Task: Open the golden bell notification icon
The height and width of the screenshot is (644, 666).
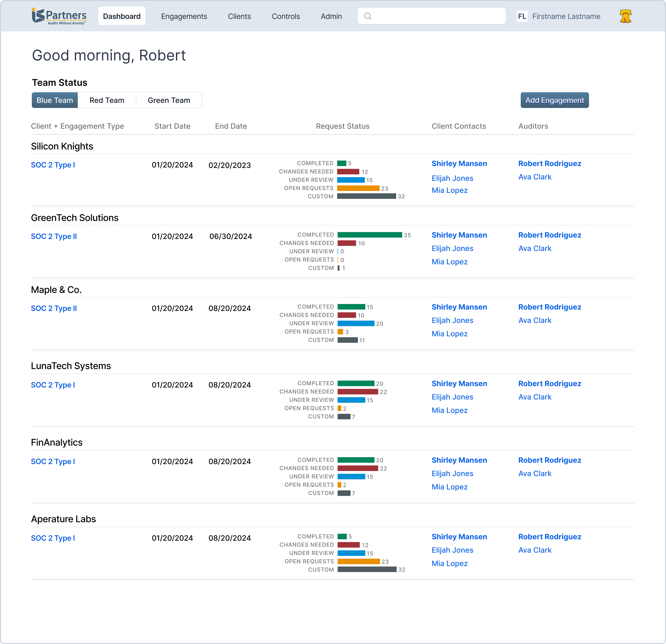Action: [x=625, y=16]
